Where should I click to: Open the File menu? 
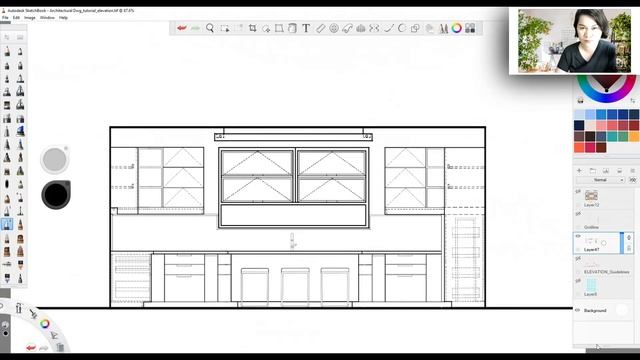[5, 18]
